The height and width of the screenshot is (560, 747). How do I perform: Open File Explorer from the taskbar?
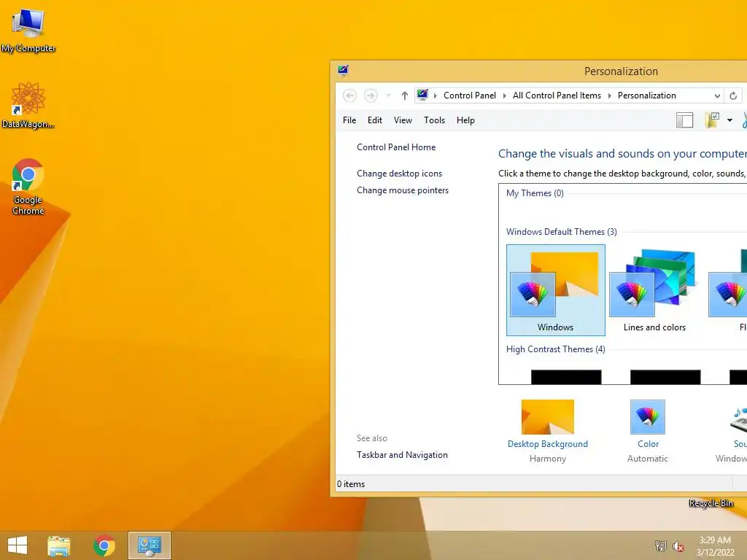[x=58, y=545]
